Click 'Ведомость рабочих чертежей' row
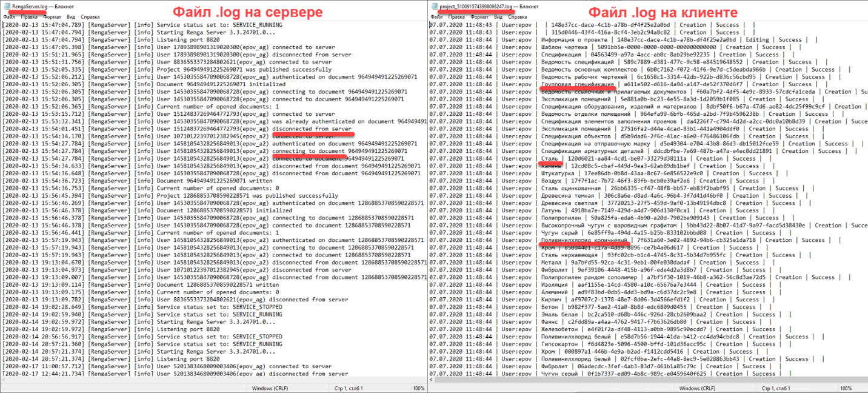This screenshot has height=393, width=868. point(635,77)
